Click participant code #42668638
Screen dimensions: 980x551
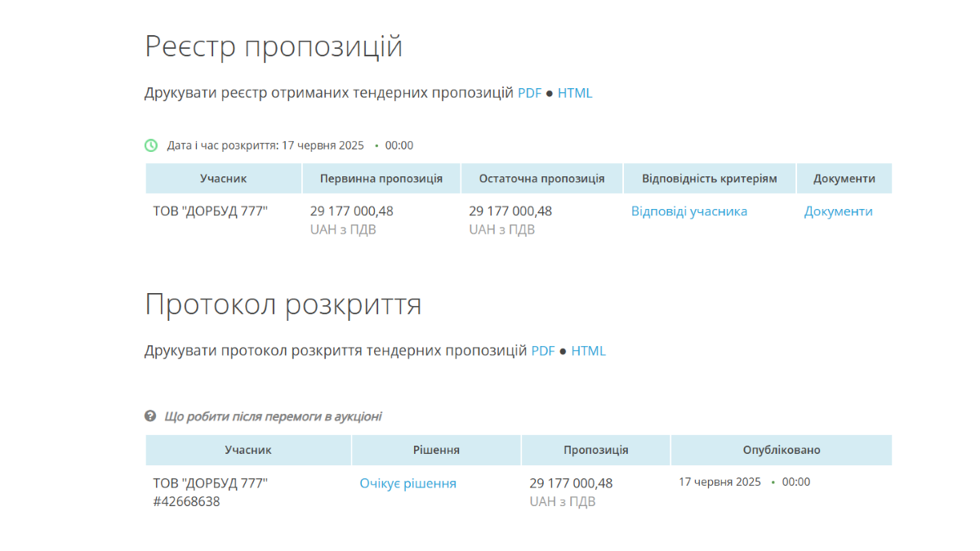pyautogui.click(x=186, y=501)
